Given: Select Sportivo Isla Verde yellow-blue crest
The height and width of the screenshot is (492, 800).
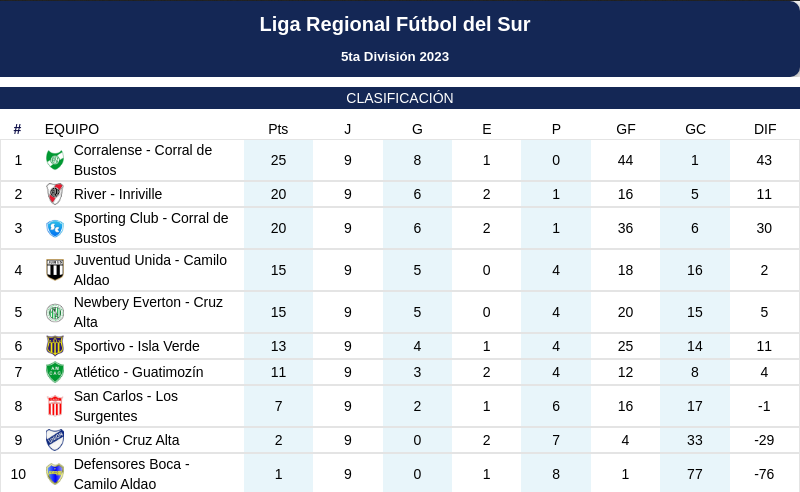Looking at the screenshot, I should (55, 346).
